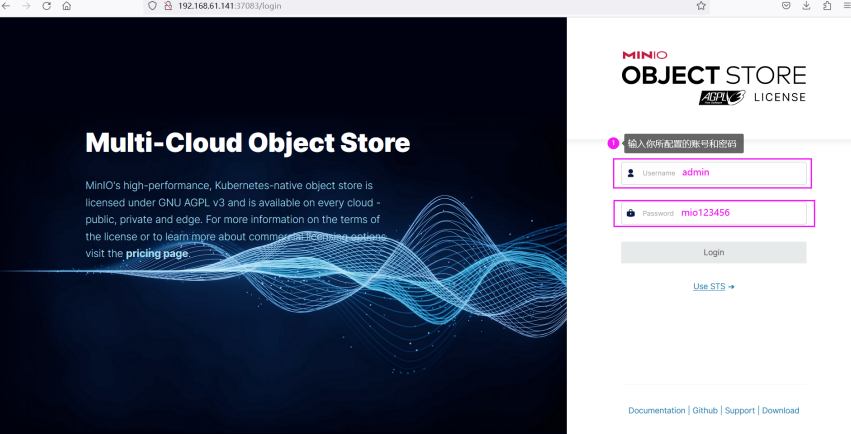Reload the MinIO login page
The width and height of the screenshot is (851, 434).
coord(46,6)
